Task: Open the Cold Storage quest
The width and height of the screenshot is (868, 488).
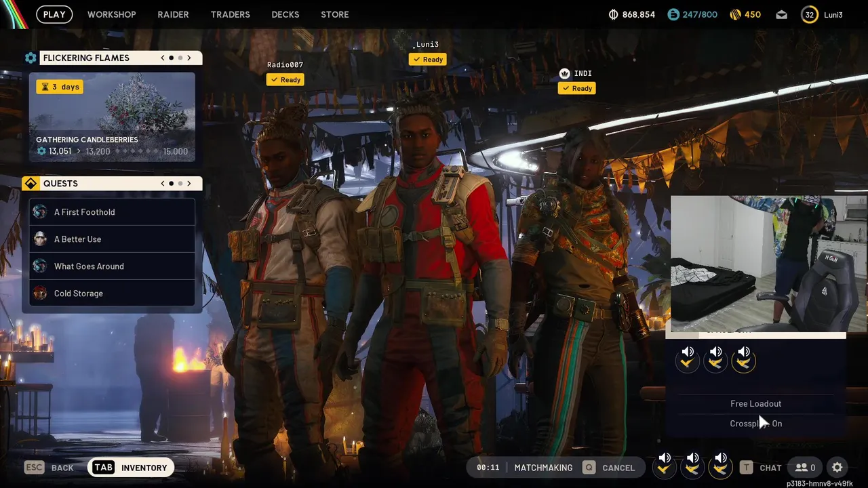Action: pos(112,293)
